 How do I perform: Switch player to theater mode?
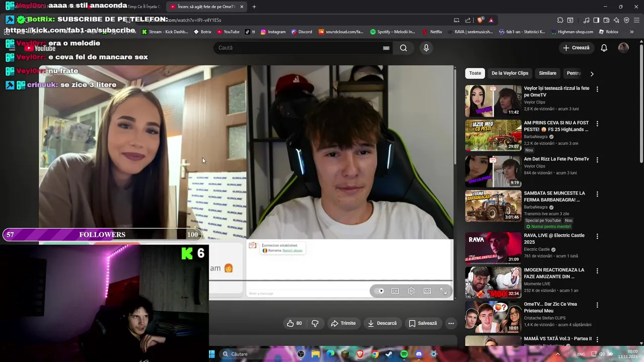tap(427, 291)
